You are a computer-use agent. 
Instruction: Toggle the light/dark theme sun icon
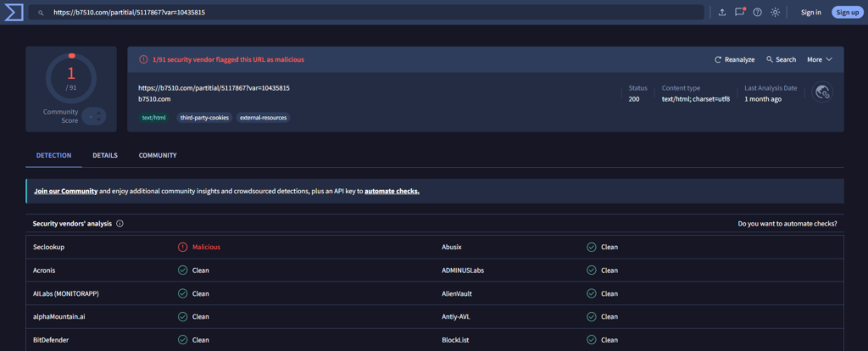coord(775,12)
